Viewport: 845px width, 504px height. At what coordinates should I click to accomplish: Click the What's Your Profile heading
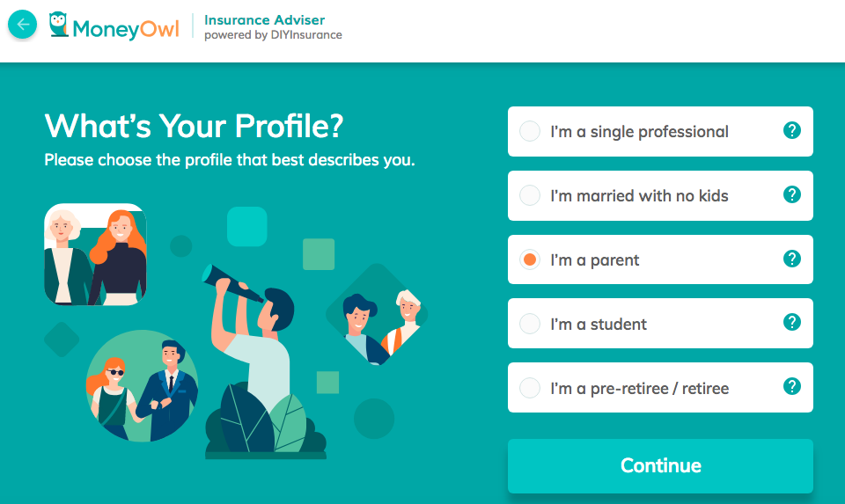tap(194, 127)
